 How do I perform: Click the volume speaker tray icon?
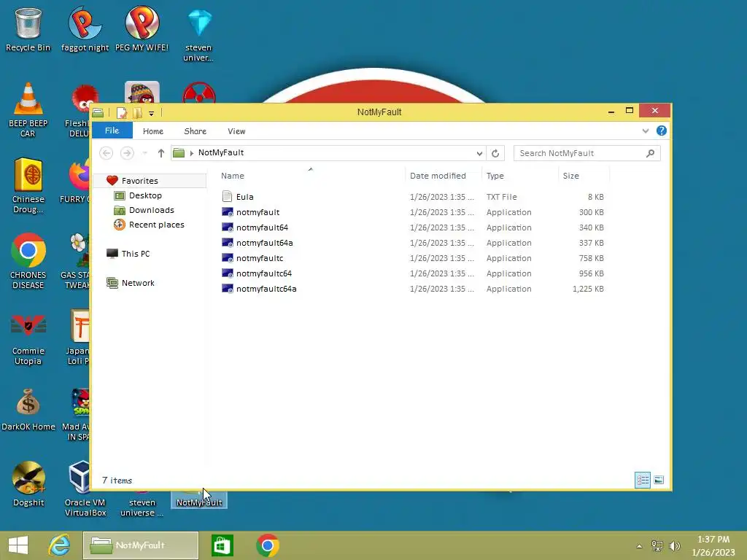point(675,545)
